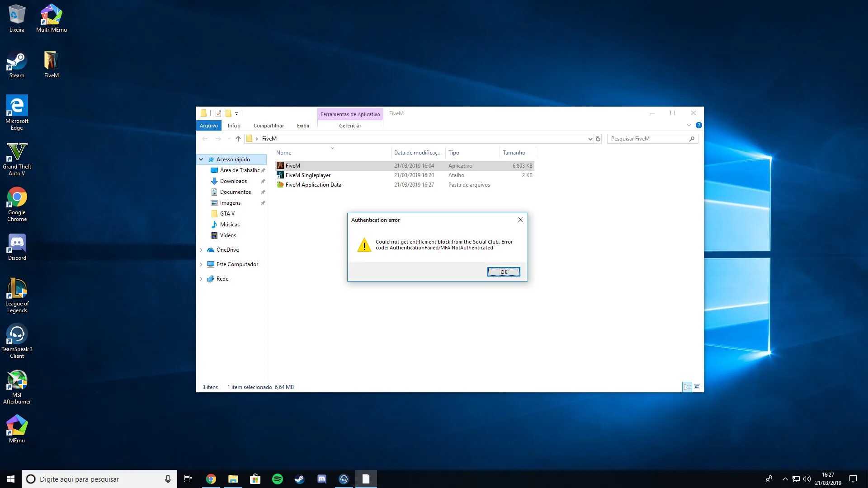Click the Windows Start button
868x488 pixels.
point(11,479)
